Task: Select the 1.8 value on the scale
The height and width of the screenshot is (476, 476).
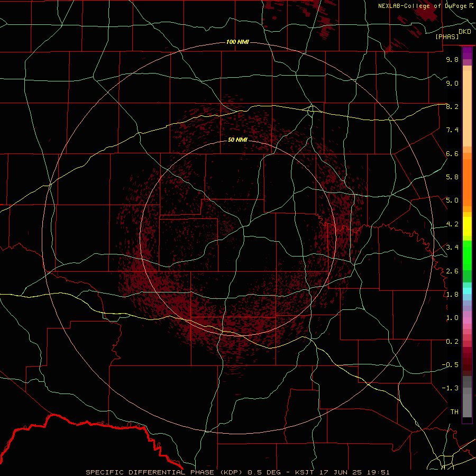Action: (452, 295)
